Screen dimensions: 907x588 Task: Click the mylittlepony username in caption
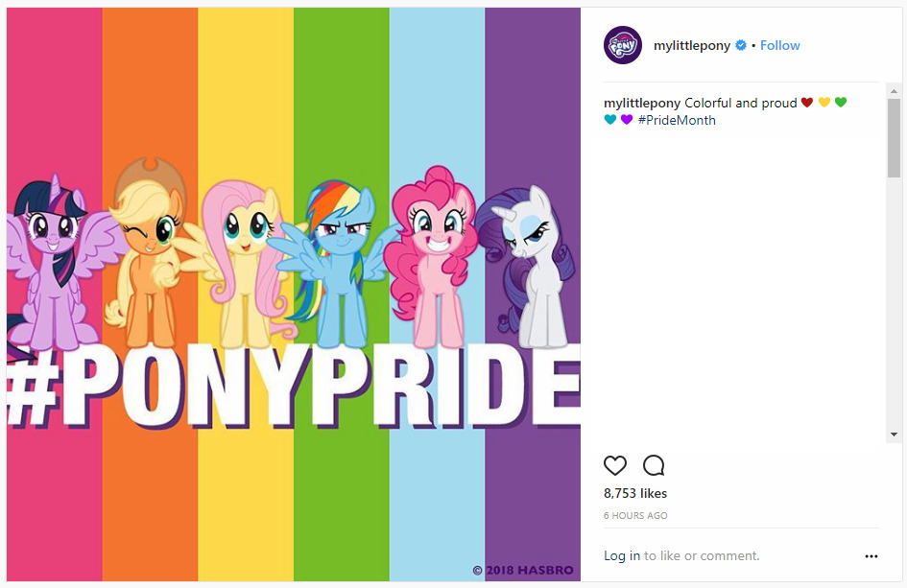[642, 103]
